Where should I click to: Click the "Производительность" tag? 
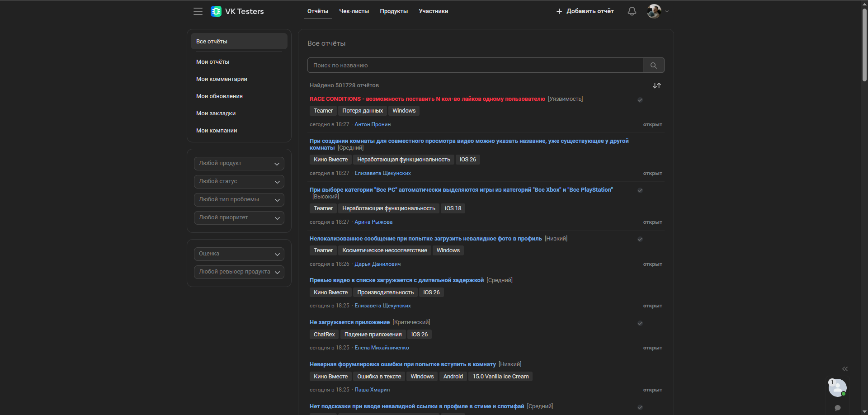click(x=386, y=292)
